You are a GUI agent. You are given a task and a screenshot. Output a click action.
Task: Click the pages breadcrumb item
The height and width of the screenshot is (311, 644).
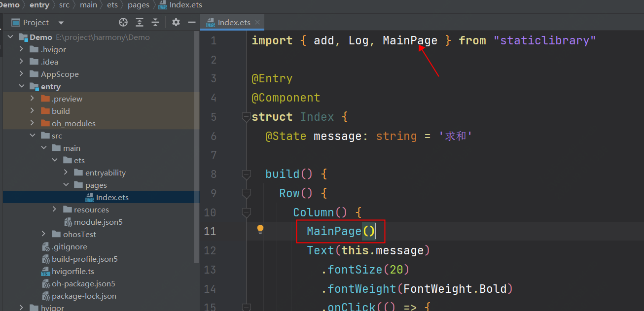(x=138, y=5)
